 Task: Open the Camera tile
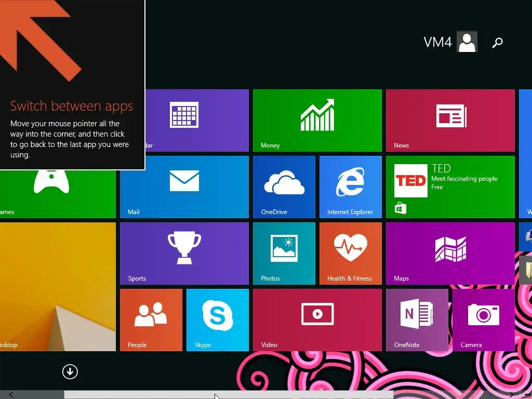pos(484,320)
